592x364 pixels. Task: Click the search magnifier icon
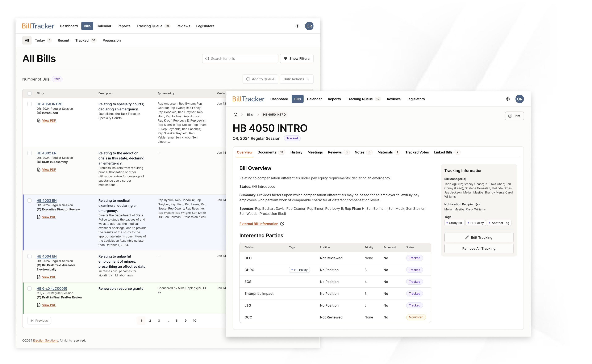point(207,59)
